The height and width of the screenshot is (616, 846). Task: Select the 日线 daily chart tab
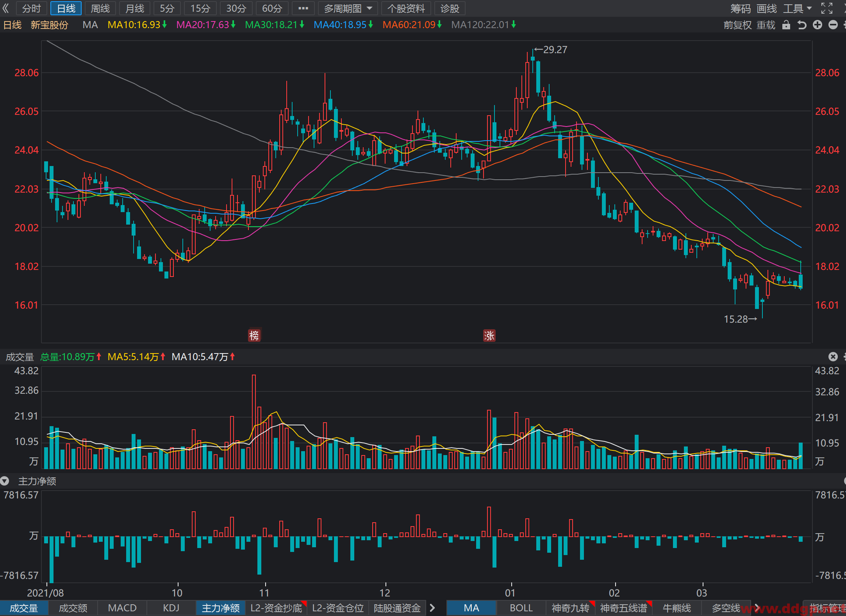(66, 8)
